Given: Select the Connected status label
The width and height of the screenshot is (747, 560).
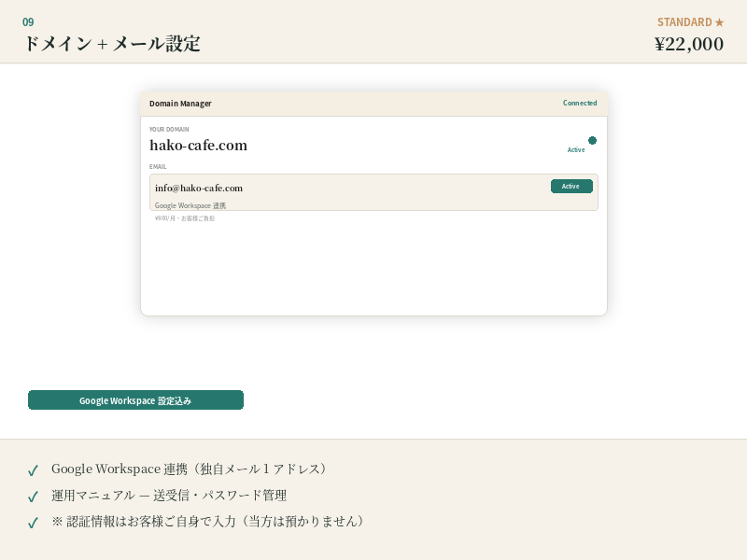Looking at the screenshot, I should click(580, 103).
